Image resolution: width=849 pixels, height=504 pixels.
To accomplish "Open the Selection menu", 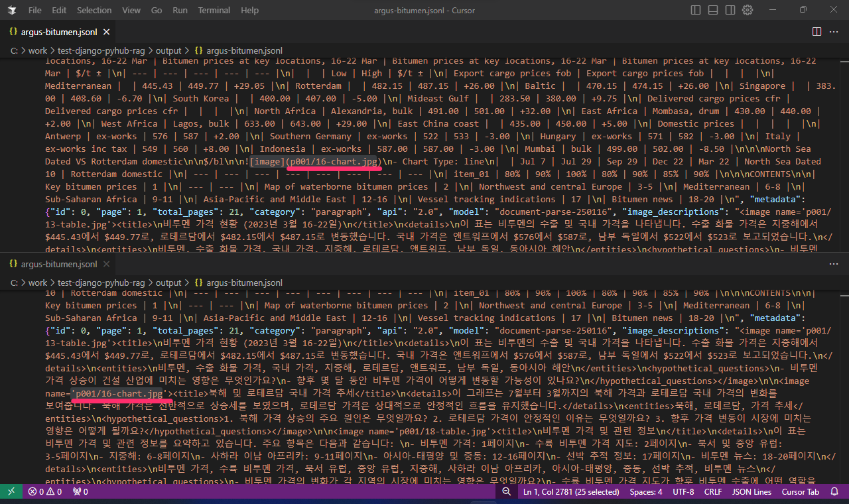I will (x=94, y=11).
